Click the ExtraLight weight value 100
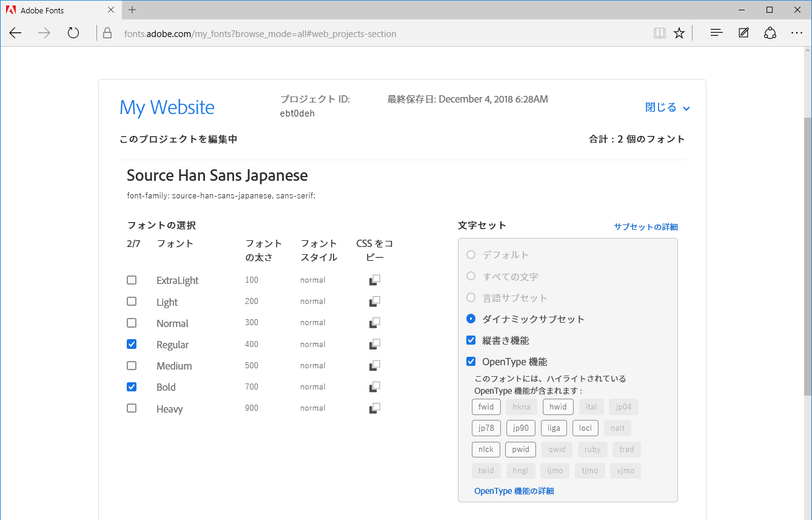 [252, 280]
